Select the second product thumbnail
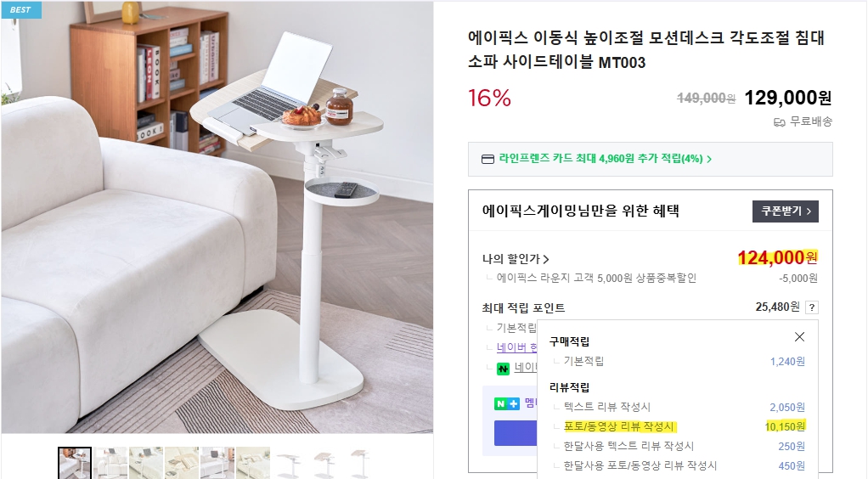This screenshot has width=868, height=479. click(x=110, y=463)
